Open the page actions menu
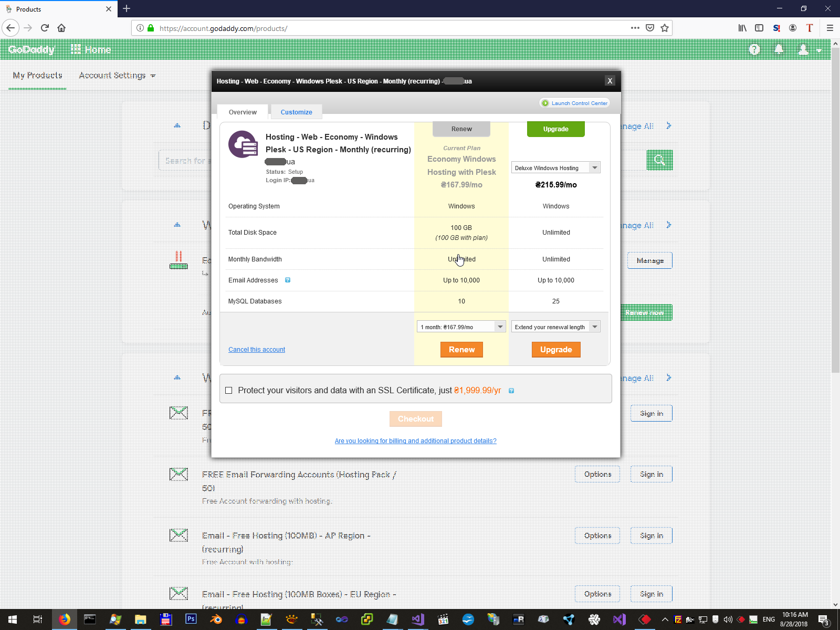Image resolution: width=840 pixels, height=630 pixels. 635,28
